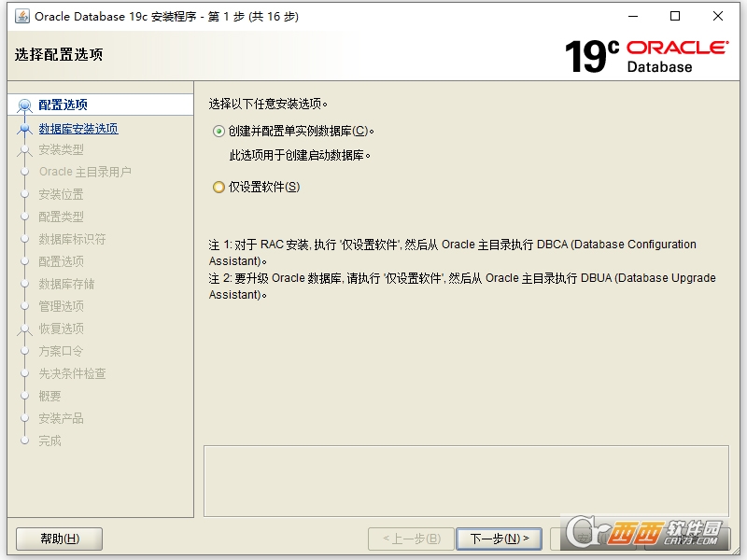Click the 选择配置选项 page title
The image size is (747, 560).
(59, 54)
